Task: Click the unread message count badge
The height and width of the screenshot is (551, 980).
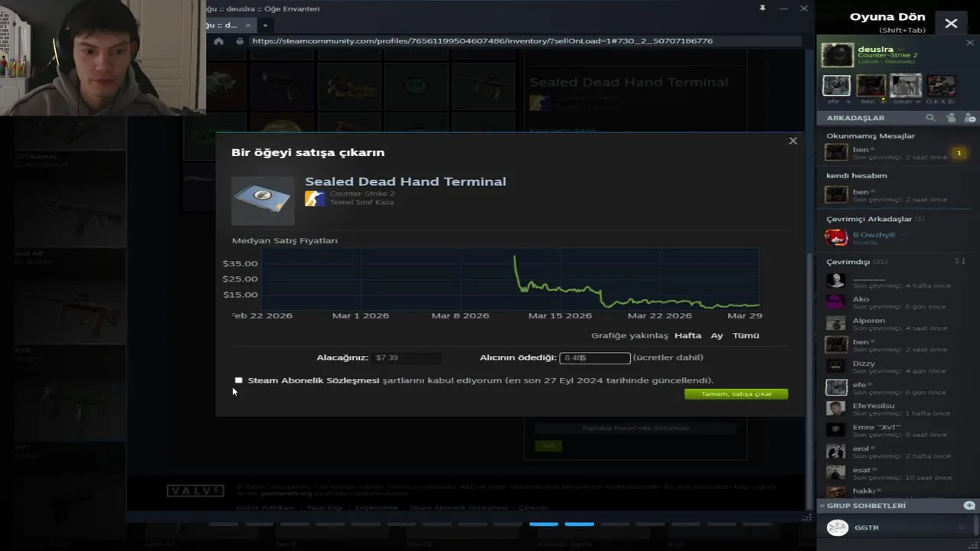Action: pyautogui.click(x=958, y=153)
